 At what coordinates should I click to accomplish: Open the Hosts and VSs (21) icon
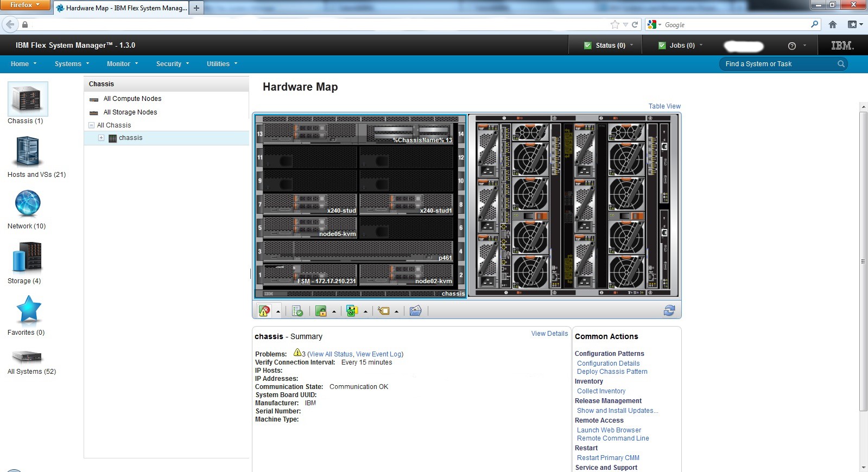[x=28, y=151]
